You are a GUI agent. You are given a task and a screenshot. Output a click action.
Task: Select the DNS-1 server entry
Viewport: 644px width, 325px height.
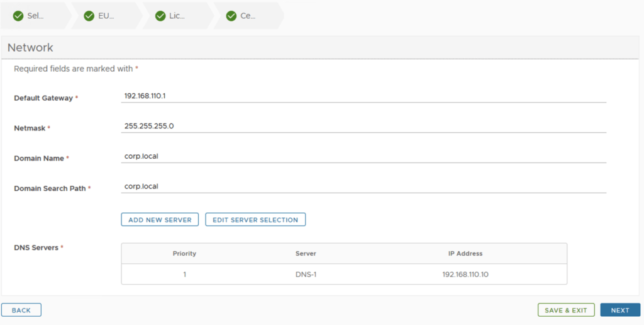pyautogui.click(x=306, y=275)
